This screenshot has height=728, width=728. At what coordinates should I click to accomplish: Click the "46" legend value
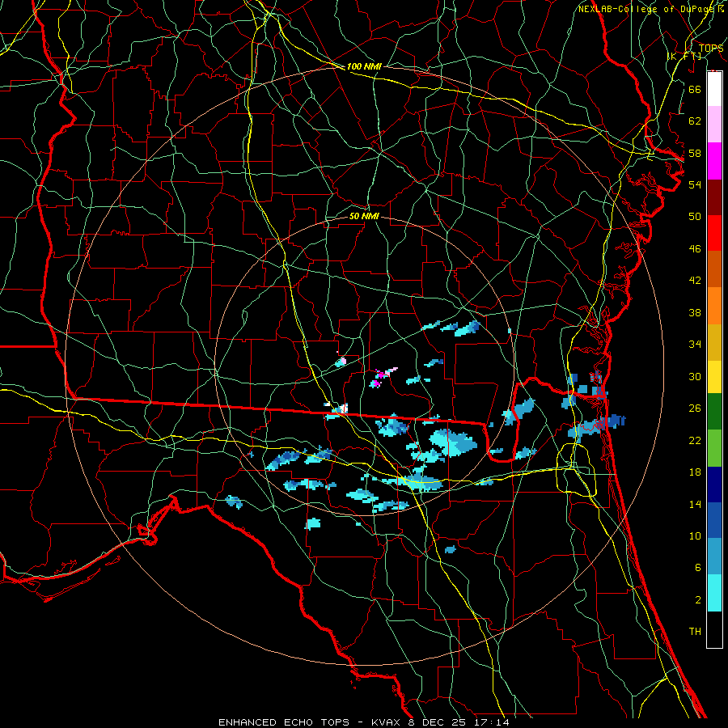695,249
